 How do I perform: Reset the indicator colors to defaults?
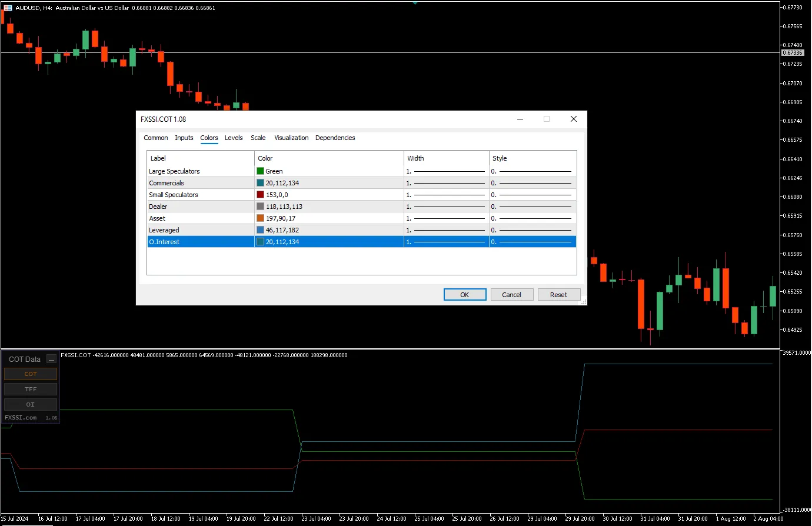559,294
